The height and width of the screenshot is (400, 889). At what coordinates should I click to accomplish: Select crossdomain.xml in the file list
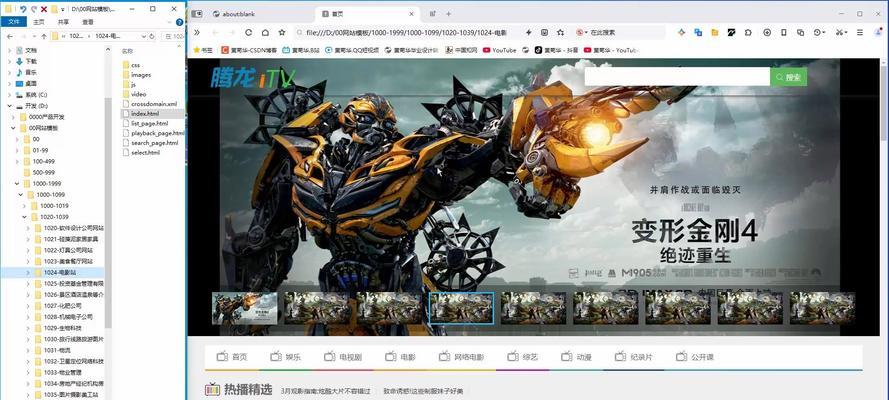click(150, 104)
